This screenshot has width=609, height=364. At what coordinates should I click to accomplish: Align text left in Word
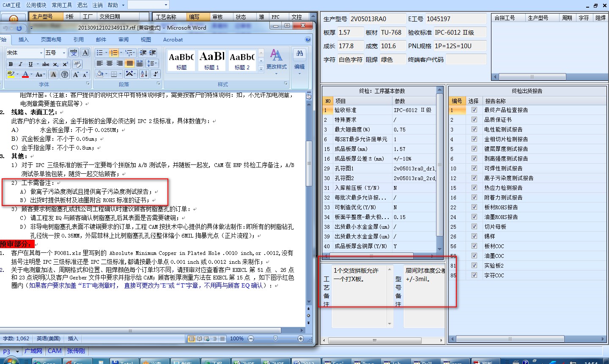(100, 63)
